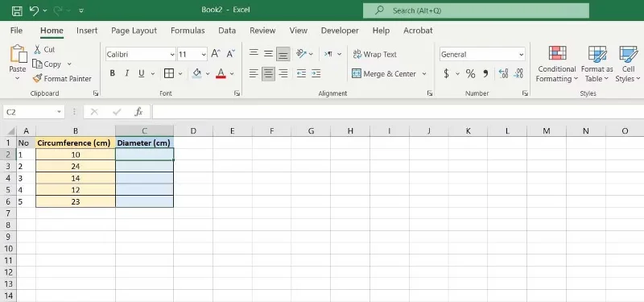
Task: Apply Fill Color paint bucket
Action: (x=197, y=73)
